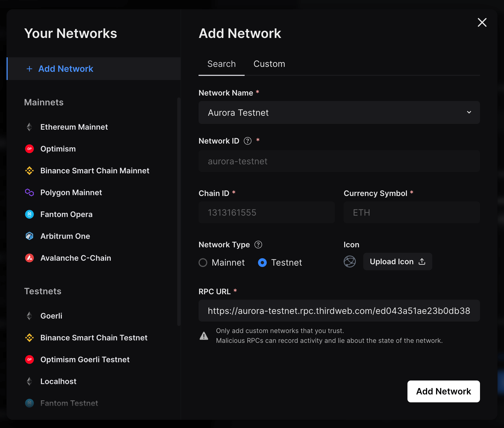Screen dimensions: 504x428
Task: Click the Network Type help icon
Action: point(258,245)
